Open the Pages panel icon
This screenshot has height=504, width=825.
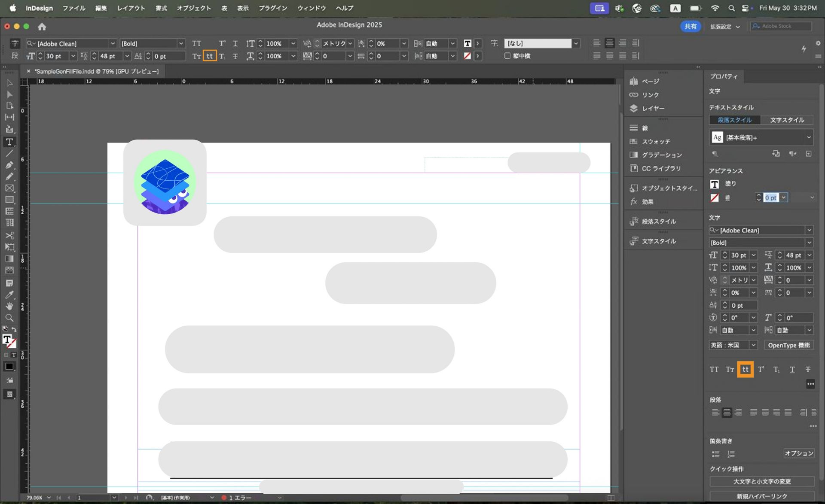(x=634, y=81)
